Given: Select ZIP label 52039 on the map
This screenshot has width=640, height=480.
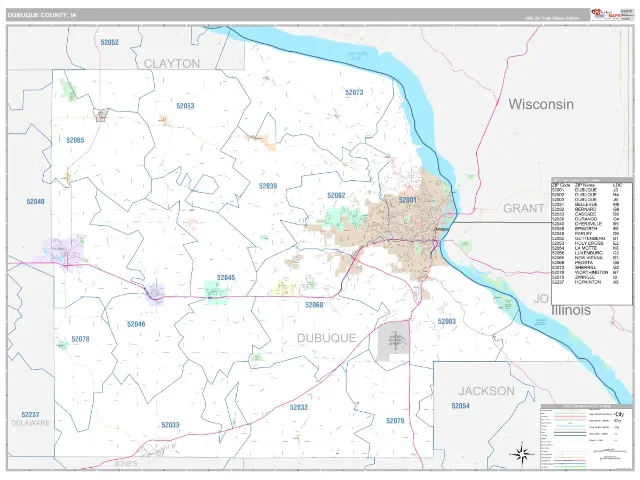Looking at the screenshot, I should [x=268, y=186].
